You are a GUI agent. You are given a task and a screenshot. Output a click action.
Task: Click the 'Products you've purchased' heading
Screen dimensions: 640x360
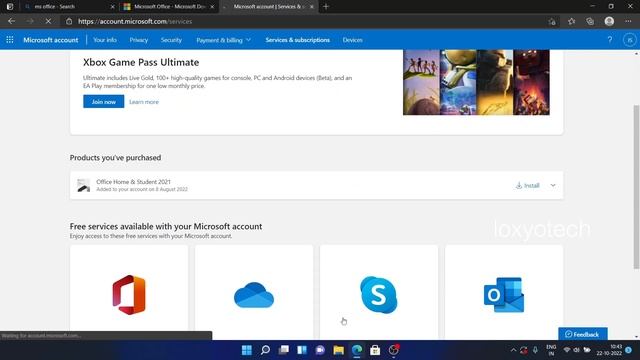click(x=115, y=158)
